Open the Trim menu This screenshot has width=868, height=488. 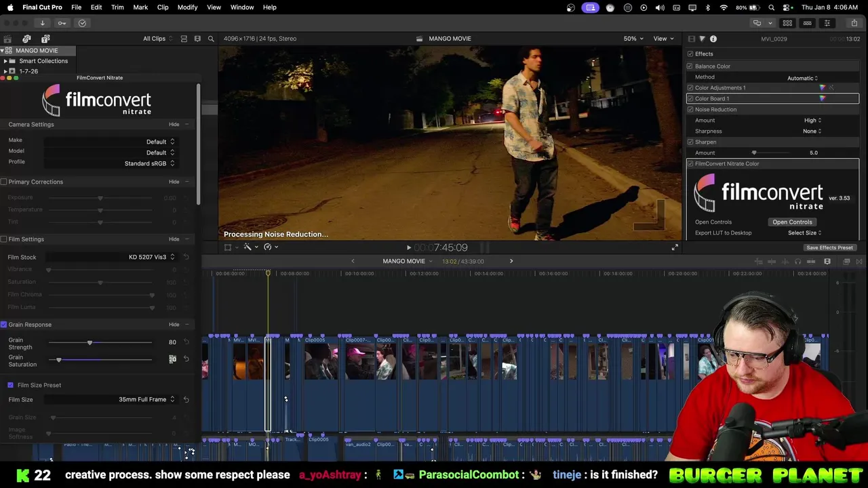[117, 7]
